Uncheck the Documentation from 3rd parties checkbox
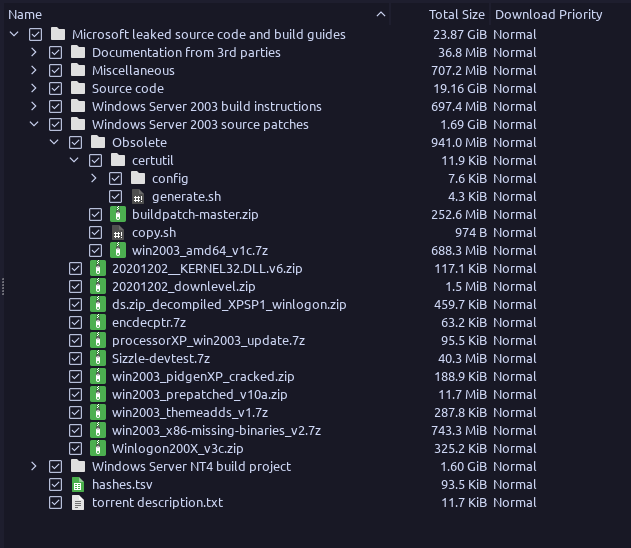The image size is (631, 548). coord(56,52)
